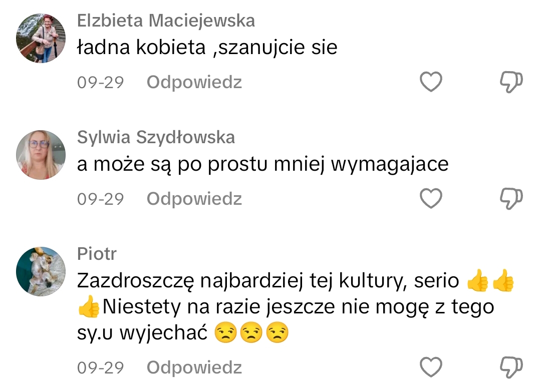The height and width of the screenshot is (392, 541).
Task: Open Elzbieta Maciejewska's profile picture
Action: coord(41,39)
